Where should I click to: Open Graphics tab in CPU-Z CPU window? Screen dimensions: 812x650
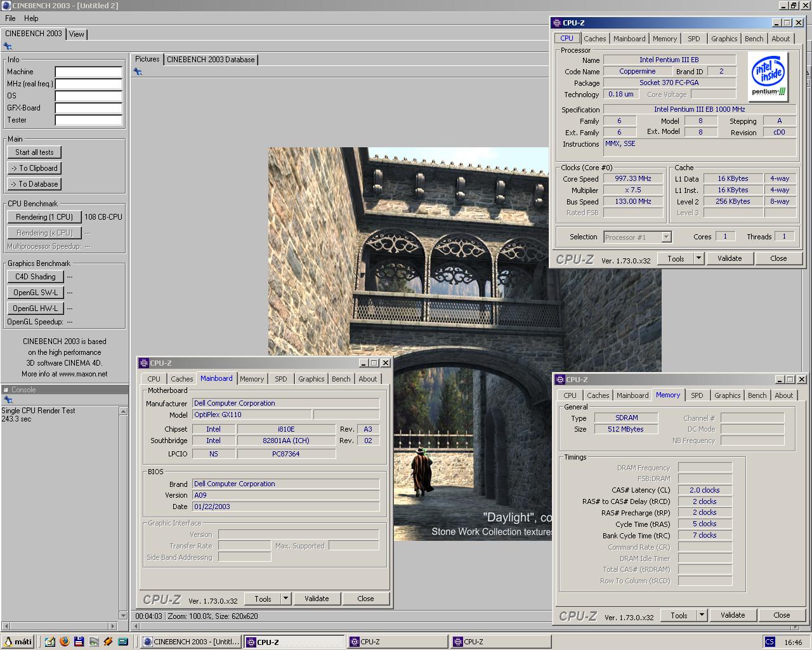pos(724,39)
